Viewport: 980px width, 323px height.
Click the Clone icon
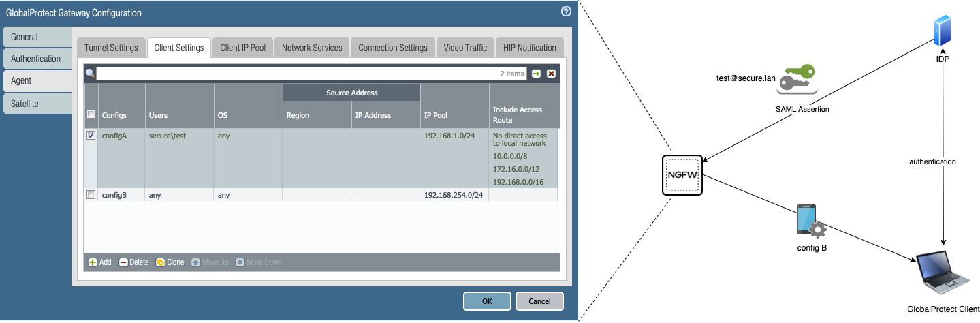pyautogui.click(x=160, y=262)
